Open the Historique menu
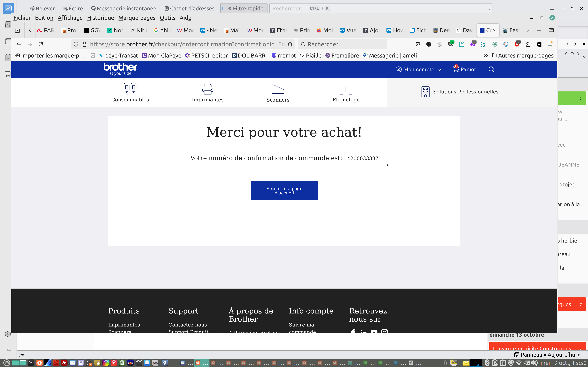The width and height of the screenshot is (588, 367). tap(100, 18)
